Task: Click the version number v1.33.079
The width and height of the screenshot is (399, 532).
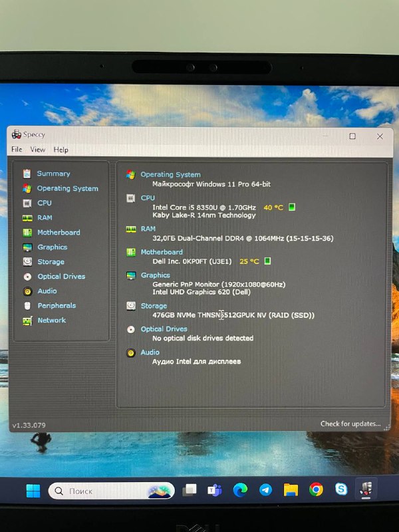Action: [29, 425]
